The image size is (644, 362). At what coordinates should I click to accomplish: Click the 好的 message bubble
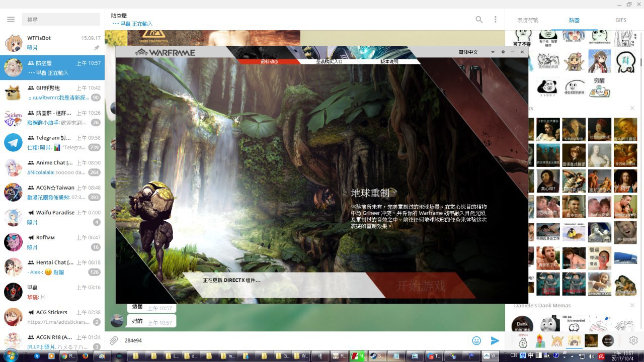point(152,321)
